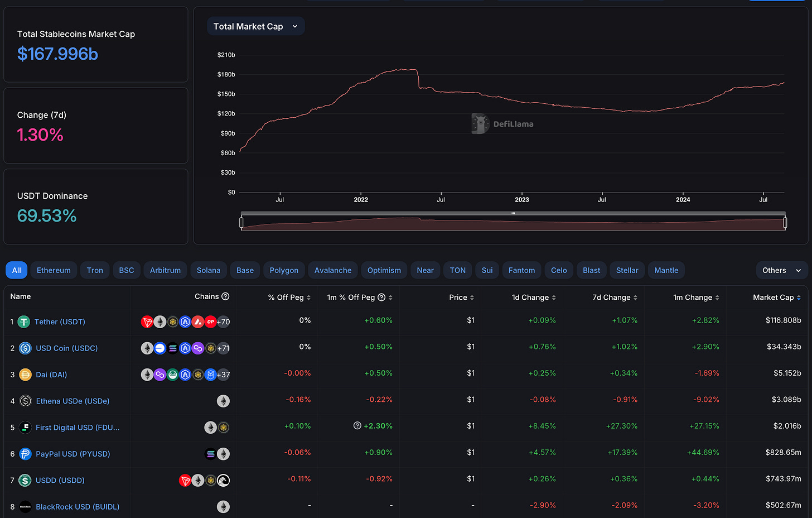
Task: Click the Tether coin logo icon
Action: pyautogui.click(x=24, y=322)
